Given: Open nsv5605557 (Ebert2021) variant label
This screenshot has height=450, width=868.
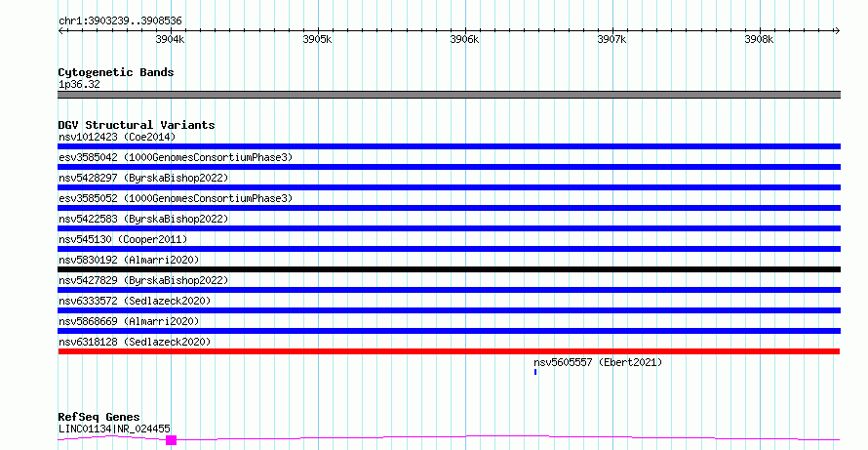Looking at the screenshot, I should click(598, 362).
